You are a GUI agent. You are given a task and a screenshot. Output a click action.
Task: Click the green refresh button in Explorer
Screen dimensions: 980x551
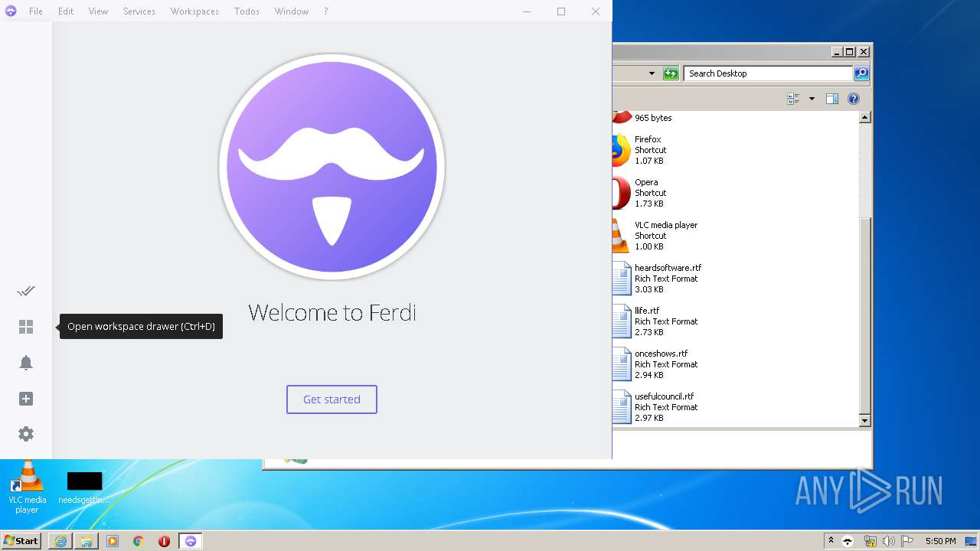click(671, 73)
